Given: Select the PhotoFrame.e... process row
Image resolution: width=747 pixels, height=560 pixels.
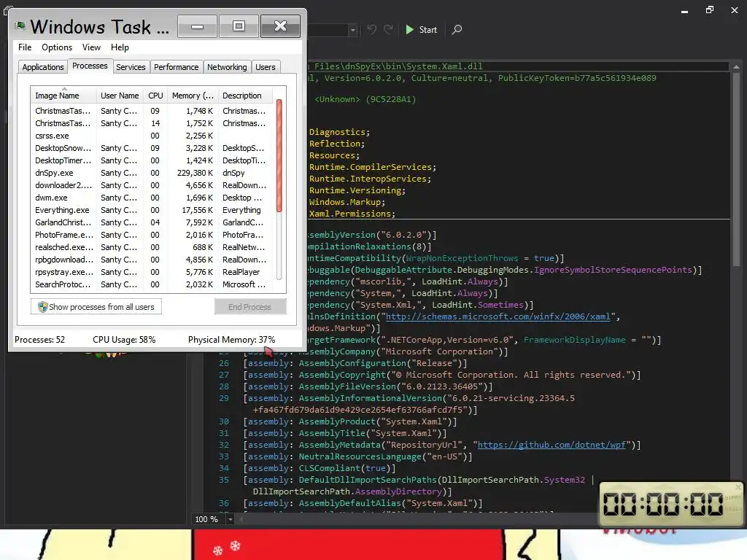Looking at the screenshot, I should (x=152, y=235).
